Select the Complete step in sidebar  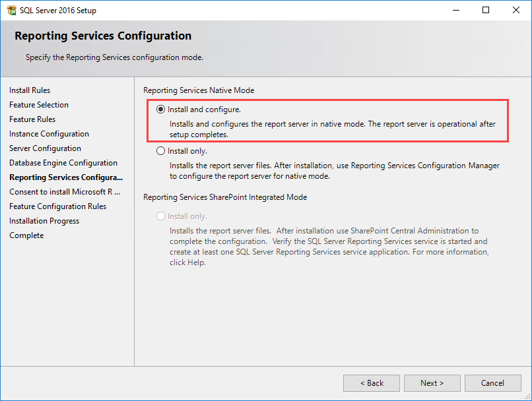pyautogui.click(x=26, y=235)
